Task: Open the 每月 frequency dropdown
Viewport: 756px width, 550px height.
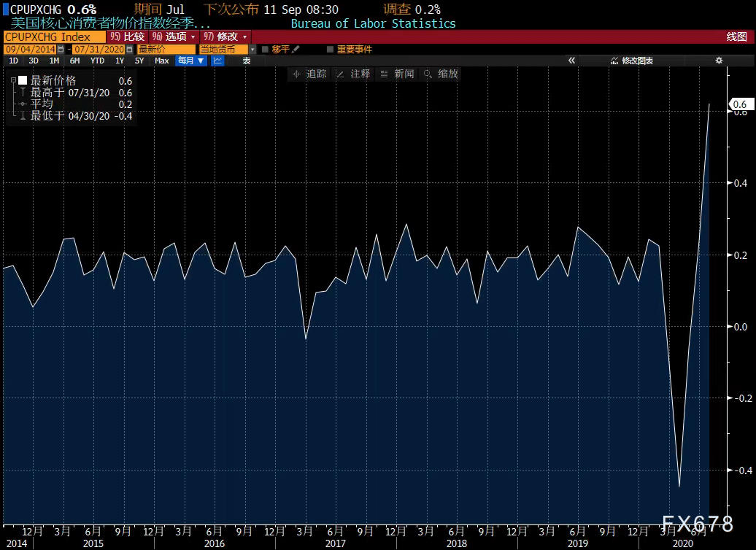Action: 191,61
